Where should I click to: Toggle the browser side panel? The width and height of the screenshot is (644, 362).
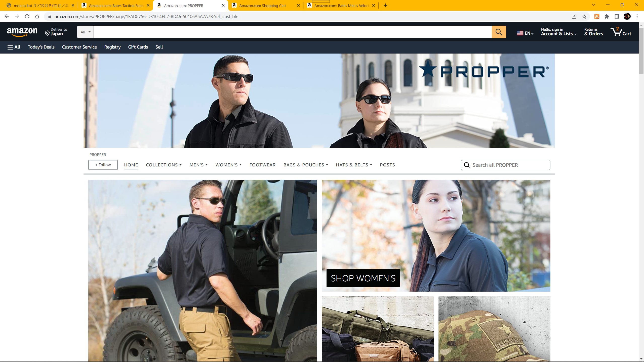617,17
